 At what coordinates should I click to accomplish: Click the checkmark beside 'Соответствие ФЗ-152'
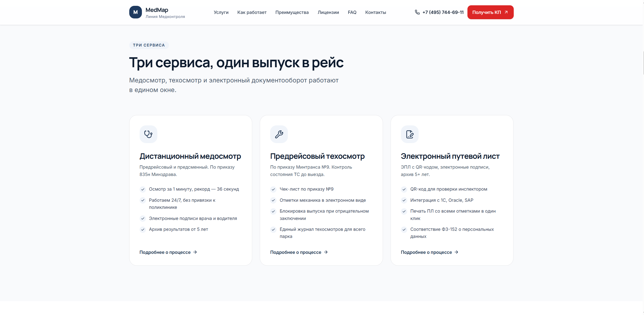(404, 230)
